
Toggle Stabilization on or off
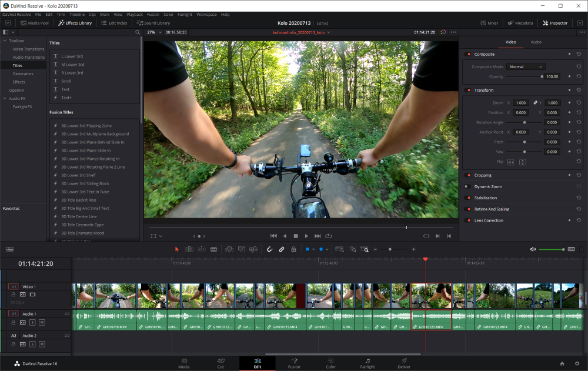468,198
